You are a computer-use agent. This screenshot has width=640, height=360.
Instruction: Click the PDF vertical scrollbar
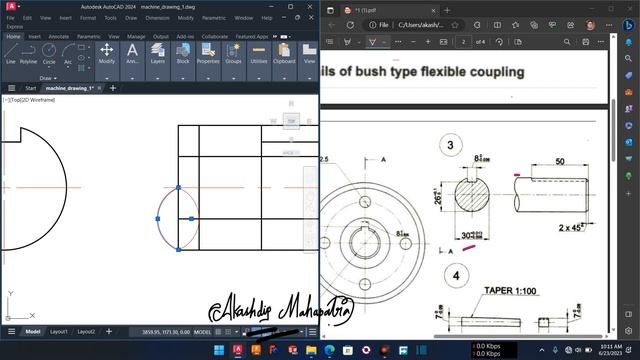[x=613, y=130]
